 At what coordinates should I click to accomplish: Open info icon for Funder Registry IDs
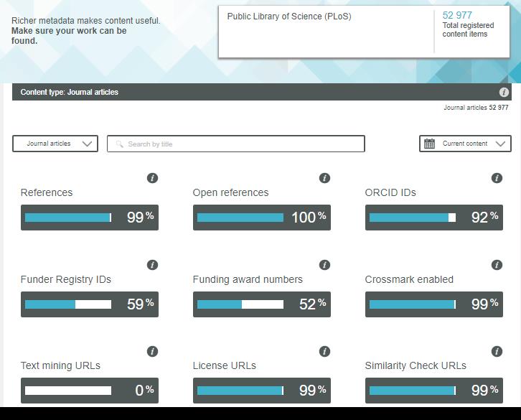(x=152, y=265)
